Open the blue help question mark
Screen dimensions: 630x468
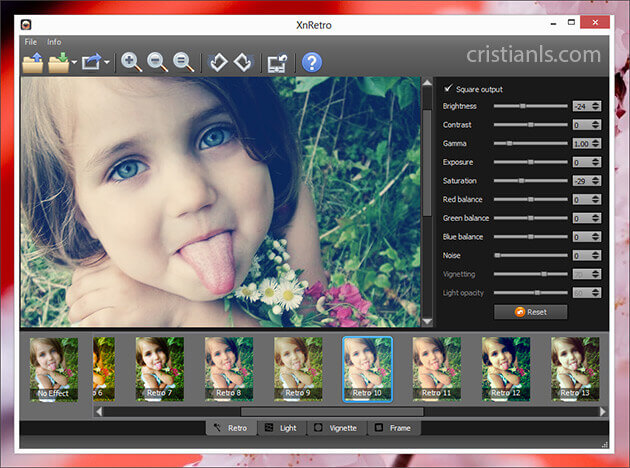point(312,62)
